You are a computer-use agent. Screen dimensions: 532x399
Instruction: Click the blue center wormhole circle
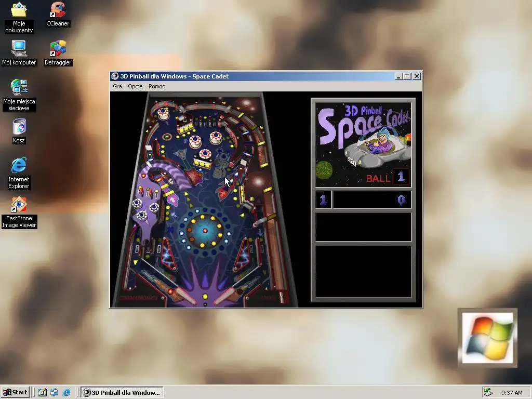point(205,231)
